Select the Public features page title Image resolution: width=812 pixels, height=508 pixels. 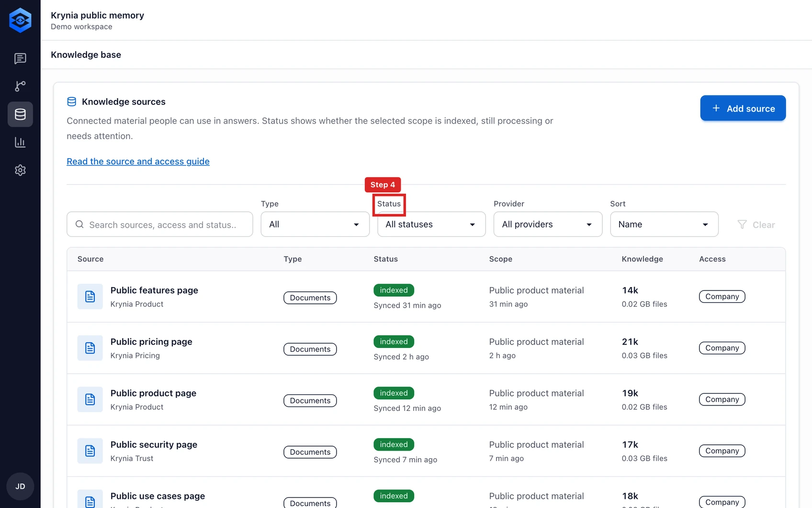click(x=154, y=290)
